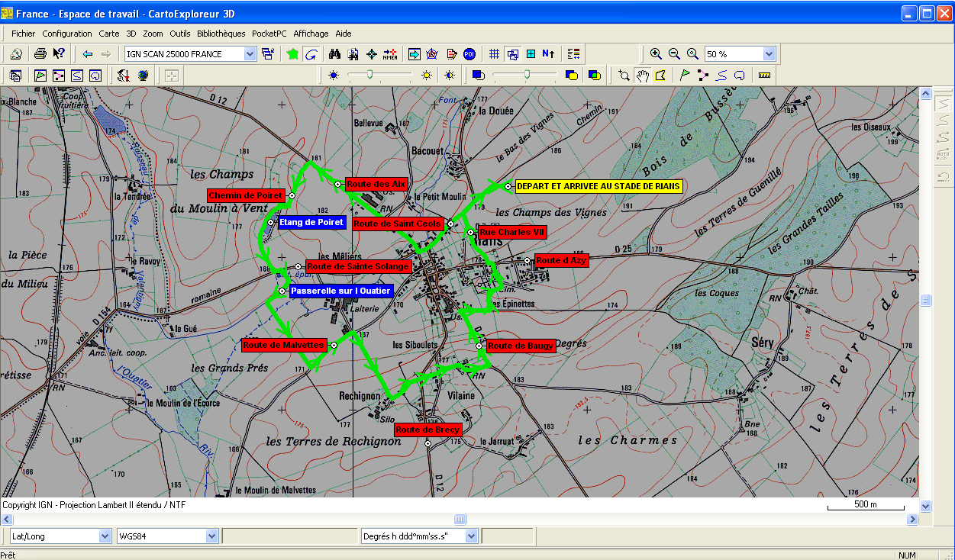
Task: Toggle the blue grid overlay button
Action: tap(494, 54)
